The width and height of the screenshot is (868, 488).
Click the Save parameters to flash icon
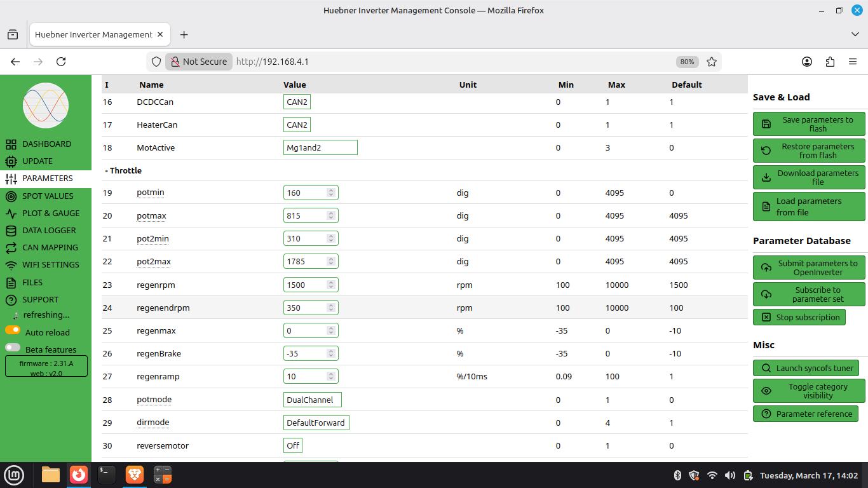click(766, 125)
